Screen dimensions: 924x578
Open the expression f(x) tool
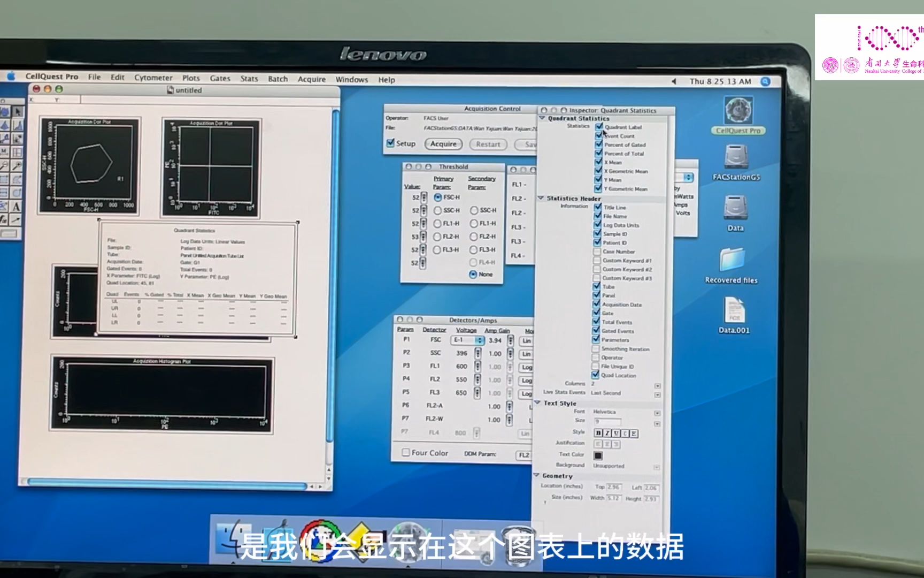pyautogui.click(x=3, y=220)
